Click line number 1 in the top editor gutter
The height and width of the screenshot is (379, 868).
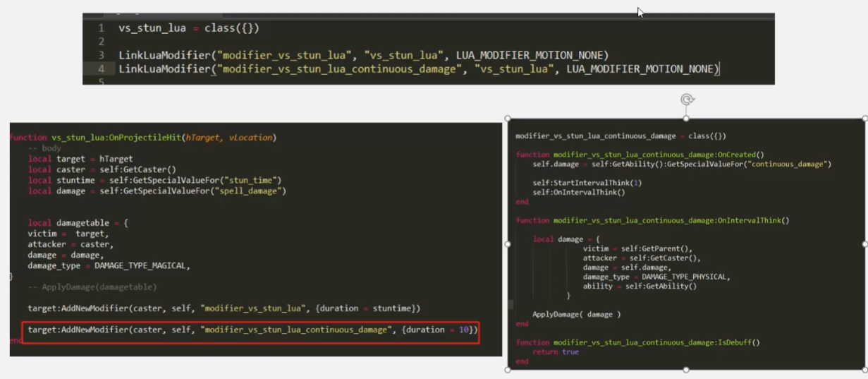tap(102, 28)
